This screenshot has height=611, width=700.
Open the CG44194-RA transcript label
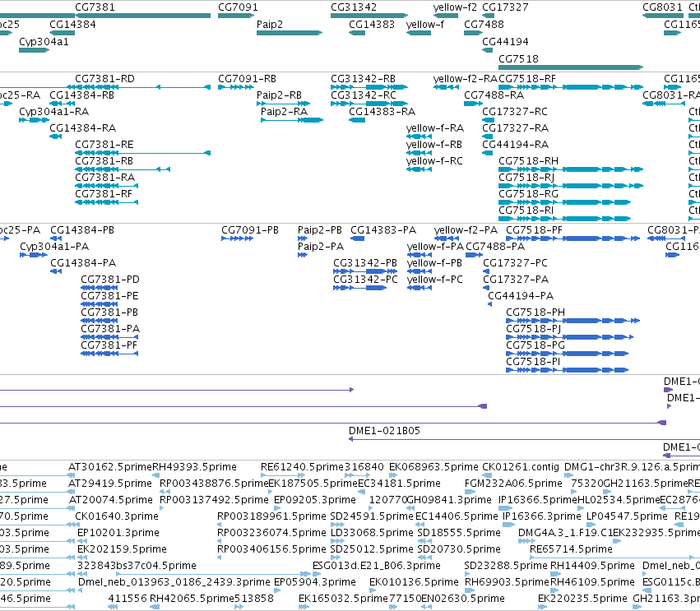click(515, 145)
